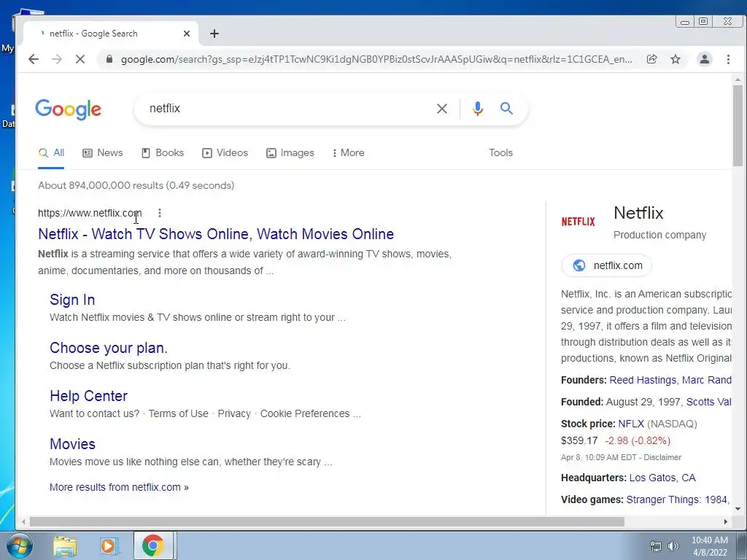747x560 pixels.
Task: Click the Google logo
Action: [68, 109]
